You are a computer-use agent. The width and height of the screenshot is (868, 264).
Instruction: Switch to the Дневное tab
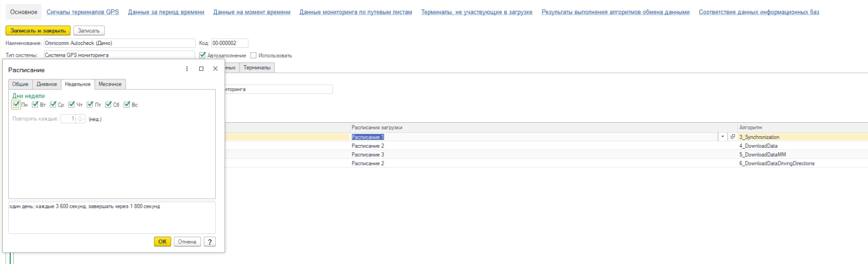[x=47, y=84]
